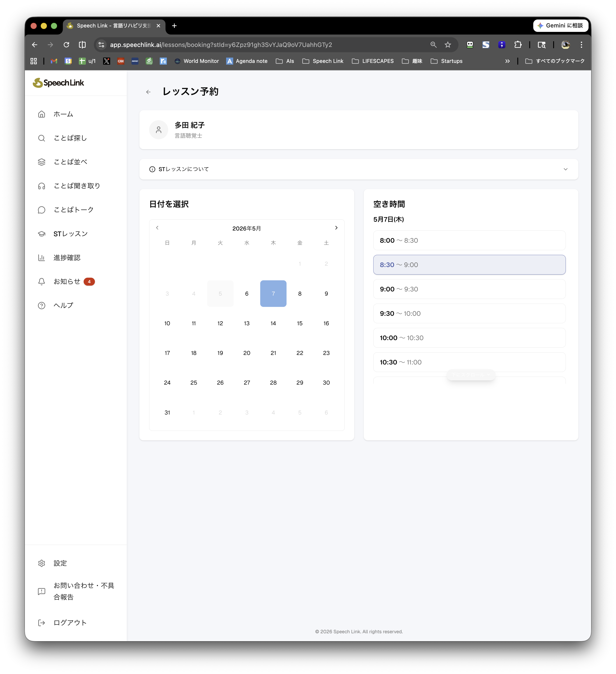Go to the previous month in calendar
Image resolution: width=616 pixels, height=674 pixels.
pyautogui.click(x=157, y=228)
